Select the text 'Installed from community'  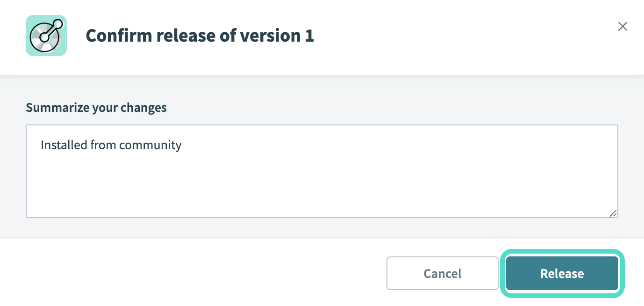(x=111, y=145)
